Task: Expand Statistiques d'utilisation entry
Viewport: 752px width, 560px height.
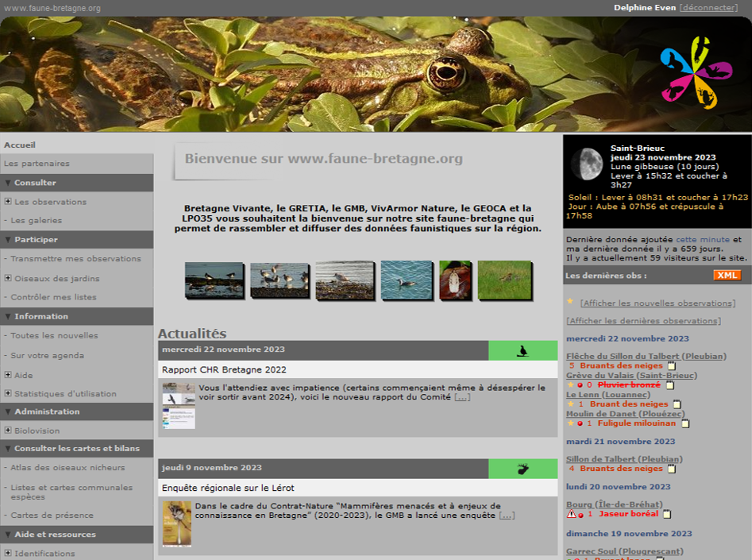Action: click(8, 393)
